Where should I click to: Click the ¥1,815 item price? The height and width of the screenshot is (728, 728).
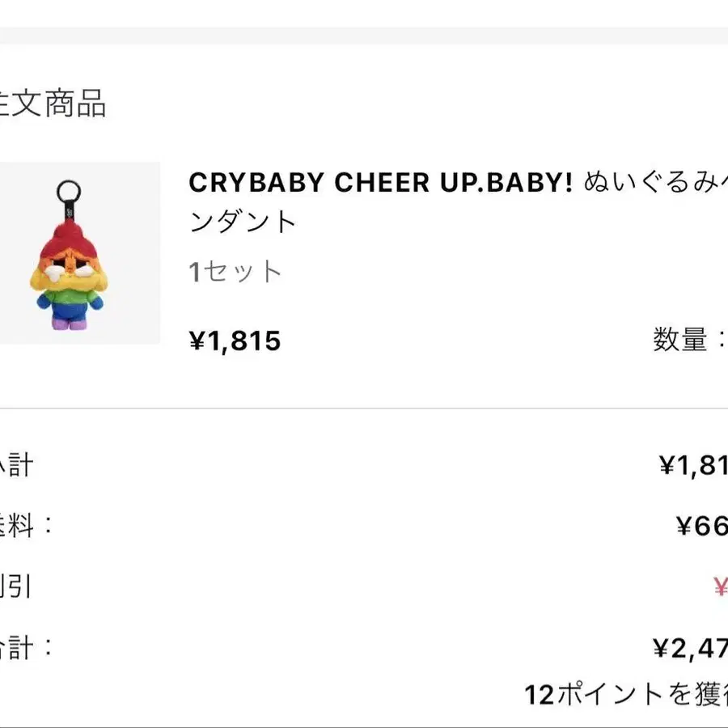tap(235, 341)
